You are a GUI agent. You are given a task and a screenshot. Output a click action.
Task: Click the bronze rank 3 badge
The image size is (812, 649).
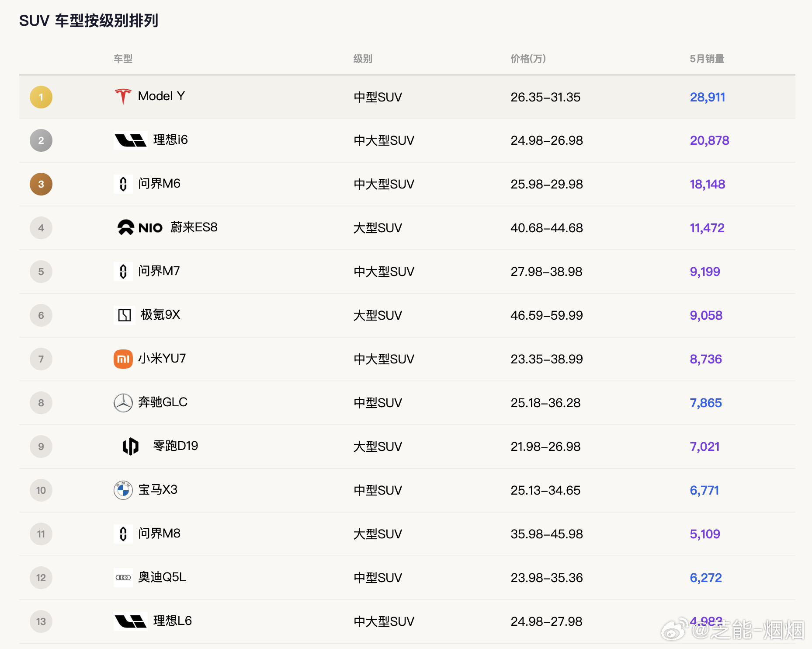pyautogui.click(x=41, y=184)
